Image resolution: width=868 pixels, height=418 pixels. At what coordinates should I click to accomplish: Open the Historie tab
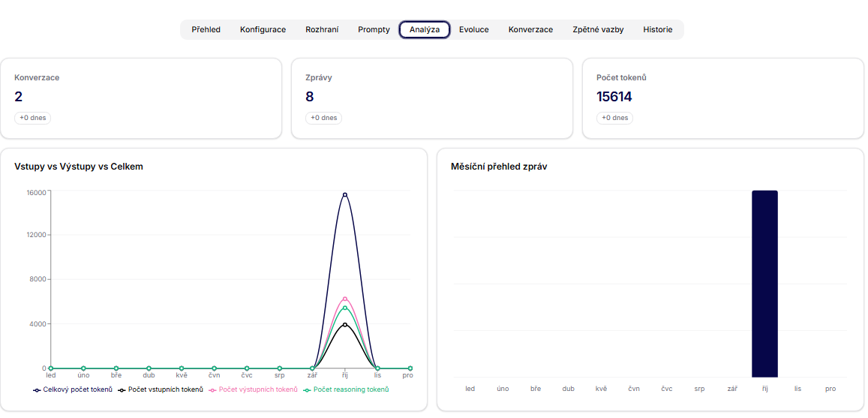[x=657, y=30]
